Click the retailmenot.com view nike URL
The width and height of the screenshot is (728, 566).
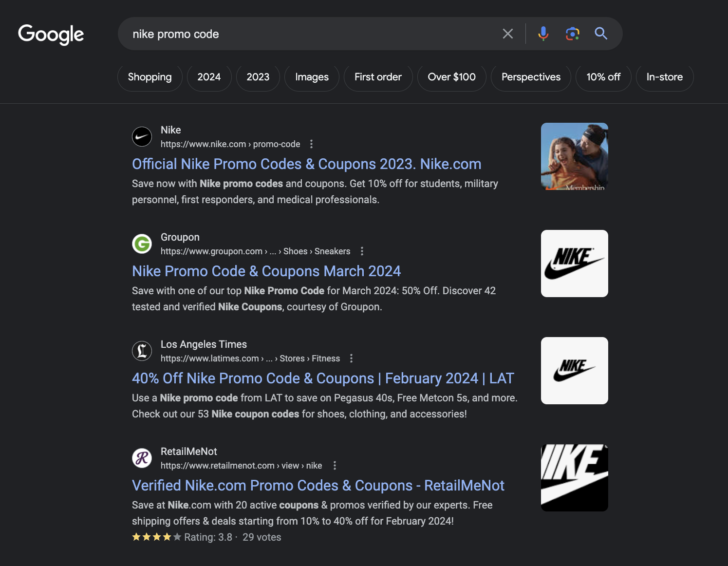[242, 466]
